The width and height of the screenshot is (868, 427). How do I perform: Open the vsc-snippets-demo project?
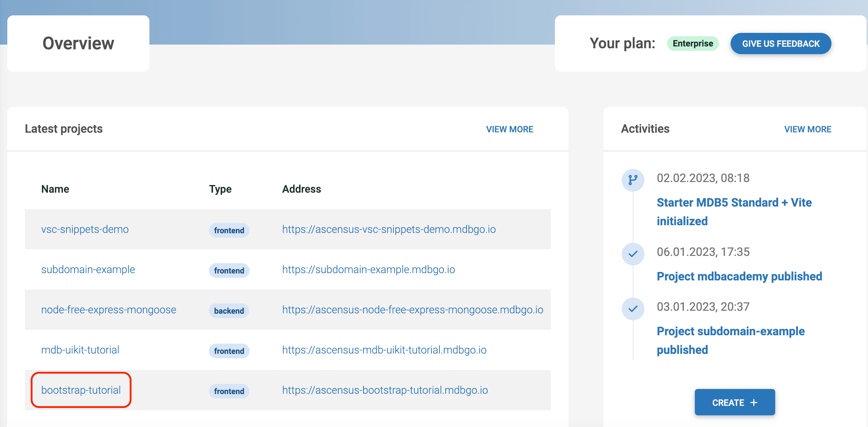[85, 229]
